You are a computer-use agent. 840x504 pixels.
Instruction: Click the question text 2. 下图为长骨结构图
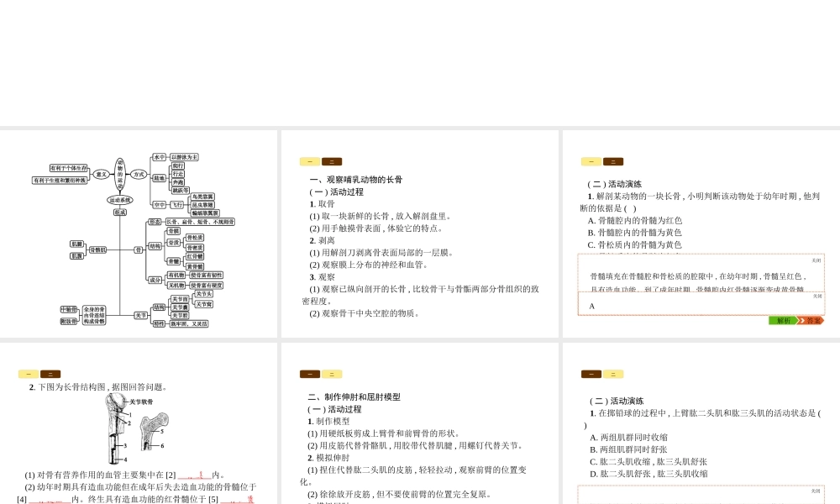pos(99,387)
